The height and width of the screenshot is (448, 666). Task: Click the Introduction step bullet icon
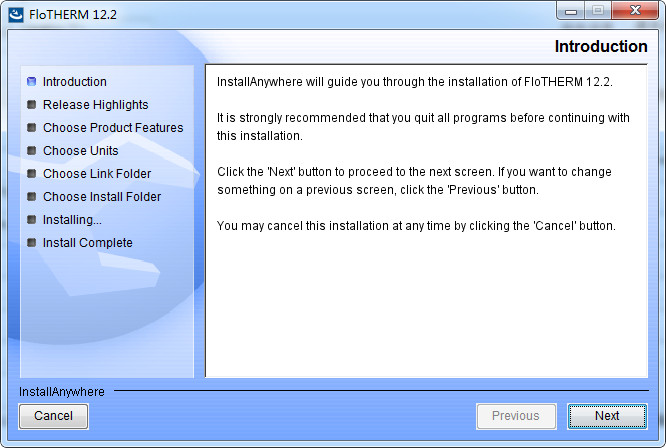pyautogui.click(x=32, y=82)
